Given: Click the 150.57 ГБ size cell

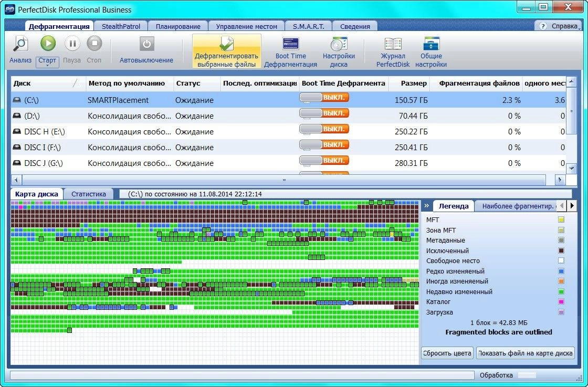Looking at the screenshot, I should (411, 100).
